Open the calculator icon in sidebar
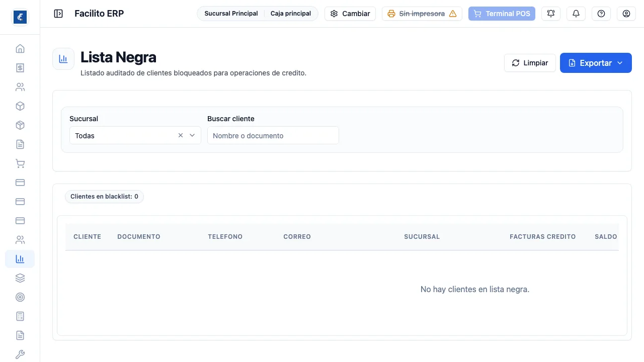 pos(20,316)
